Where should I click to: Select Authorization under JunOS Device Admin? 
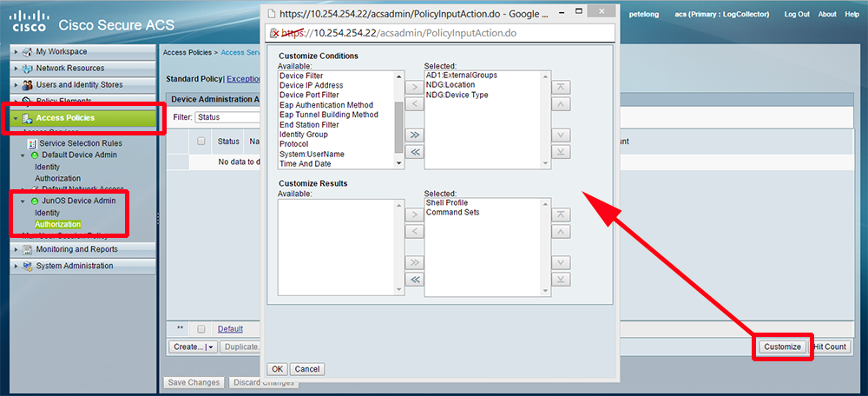point(57,224)
